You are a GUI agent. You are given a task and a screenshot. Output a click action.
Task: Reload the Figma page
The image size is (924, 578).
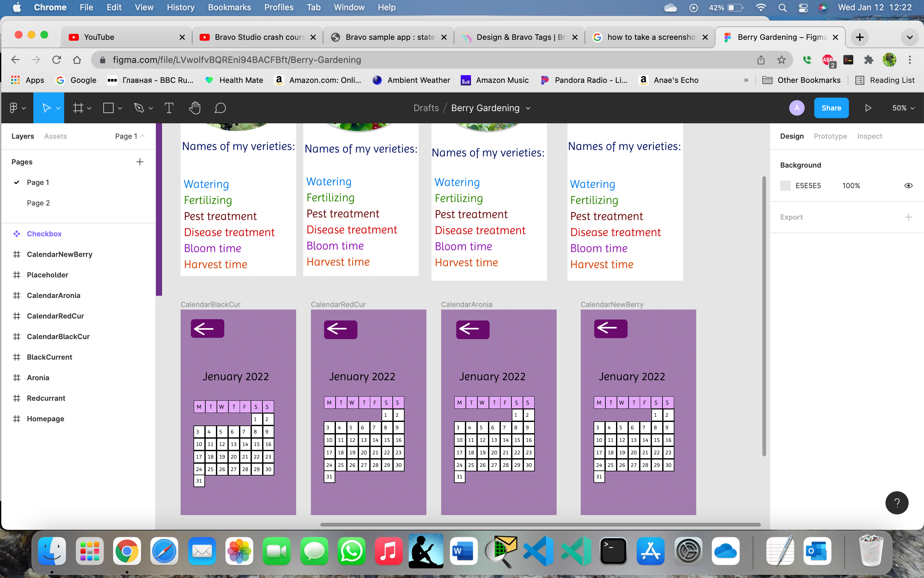click(x=56, y=60)
